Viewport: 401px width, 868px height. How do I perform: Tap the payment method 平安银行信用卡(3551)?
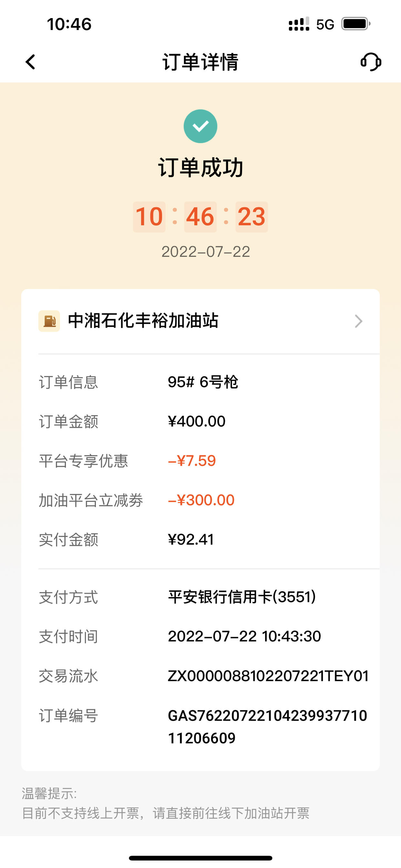coord(242,597)
